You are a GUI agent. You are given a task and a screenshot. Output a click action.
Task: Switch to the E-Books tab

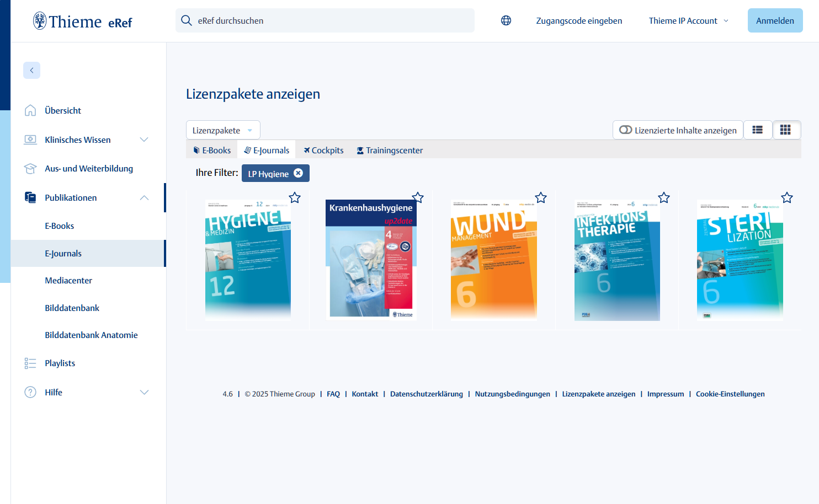(x=212, y=150)
